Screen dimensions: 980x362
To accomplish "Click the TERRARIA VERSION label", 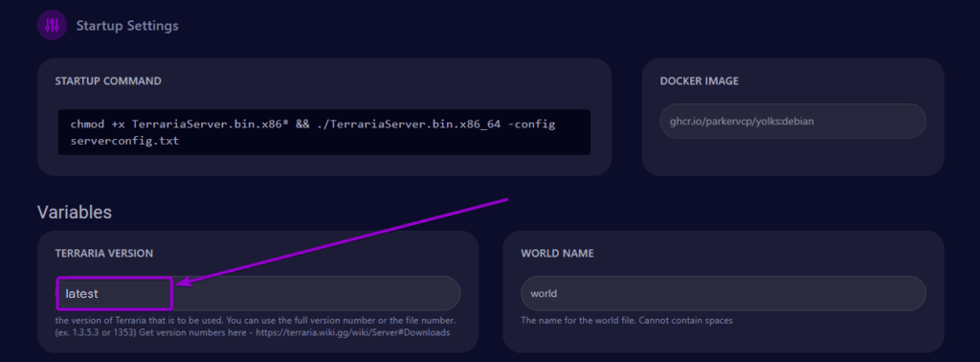I will [x=104, y=253].
